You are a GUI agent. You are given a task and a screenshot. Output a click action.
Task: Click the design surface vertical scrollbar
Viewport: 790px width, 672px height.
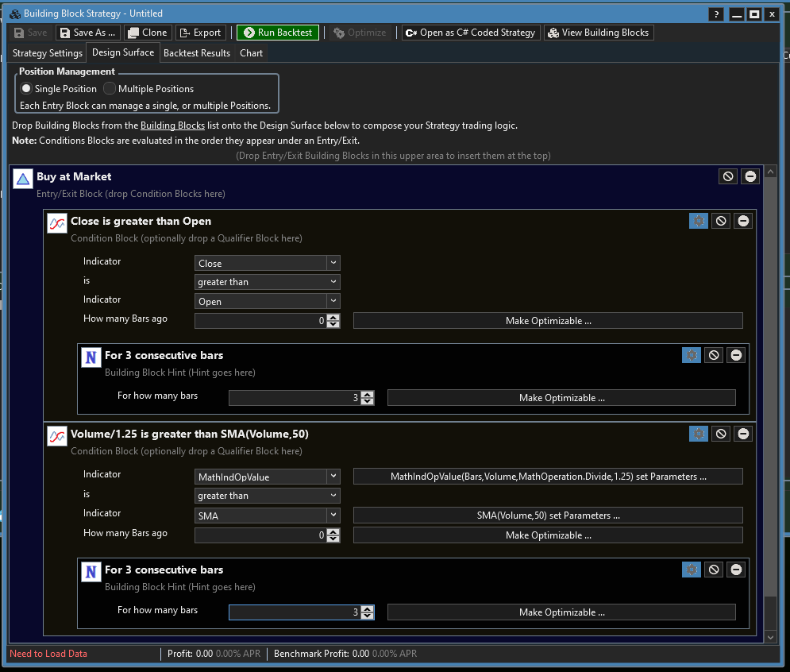769,397
